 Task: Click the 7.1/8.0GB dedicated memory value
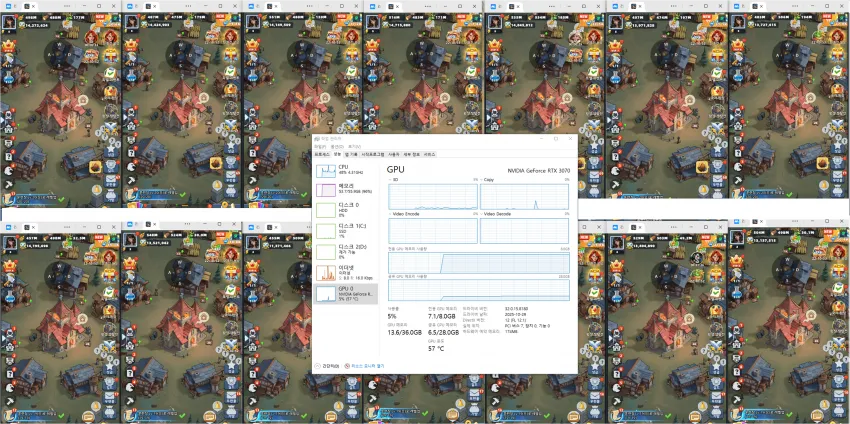[442, 316]
